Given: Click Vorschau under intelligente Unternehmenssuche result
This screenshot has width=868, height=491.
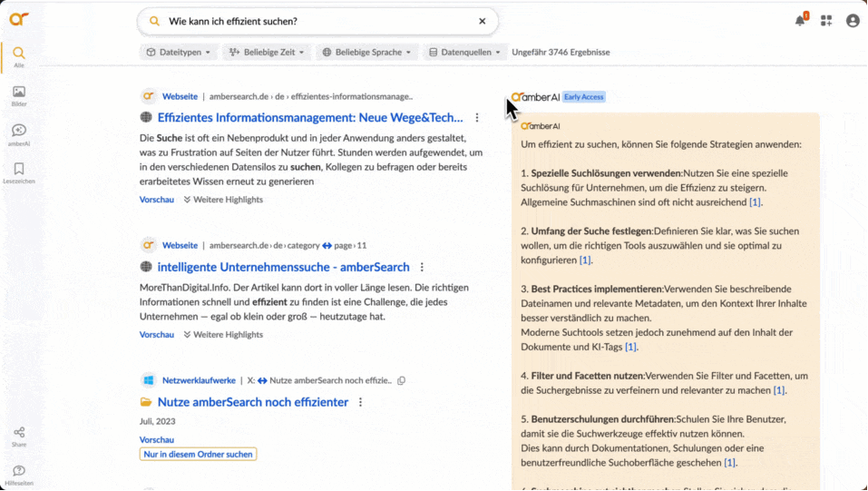Looking at the screenshot, I should (157, 335).
